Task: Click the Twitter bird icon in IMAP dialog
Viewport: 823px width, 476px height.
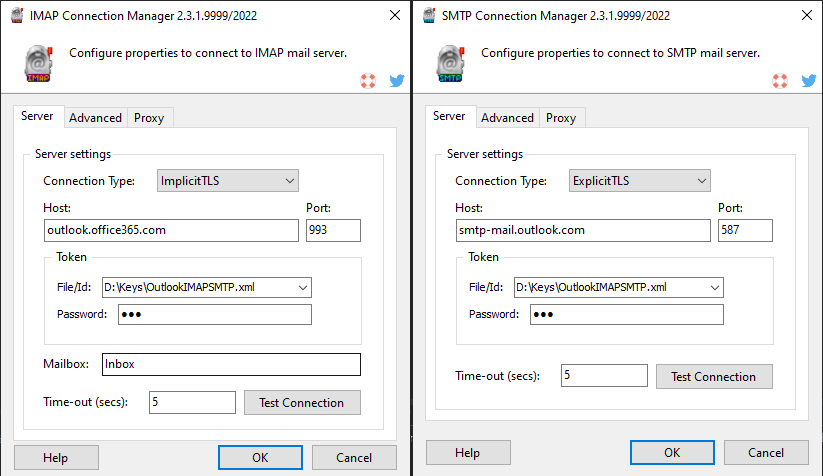Action: pos(396,80)
